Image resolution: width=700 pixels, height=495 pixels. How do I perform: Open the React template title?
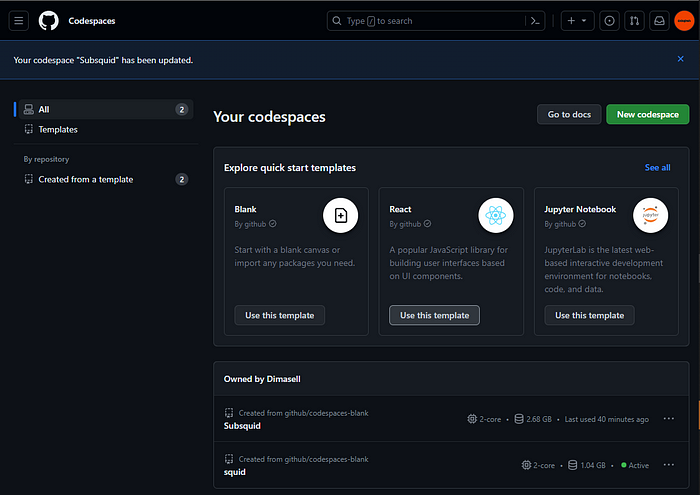tap(400, 209)
